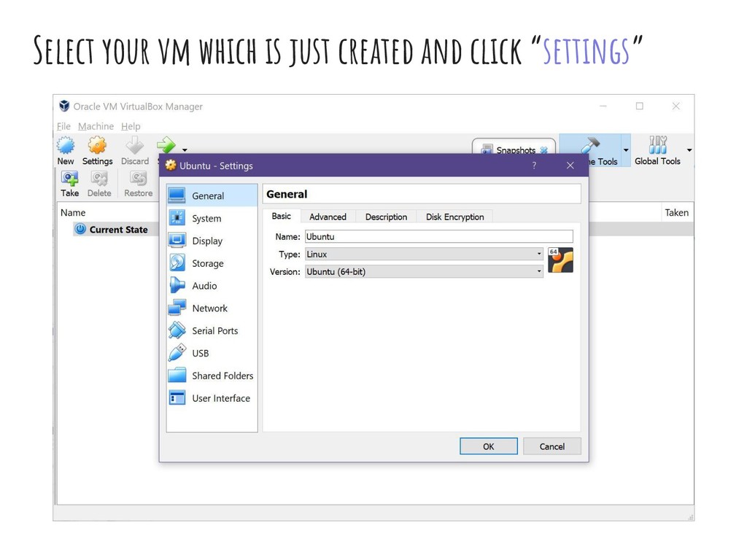Select Shared Folders category in sidebar
Viewport: 747px width, 560px height.
(212, 376)
